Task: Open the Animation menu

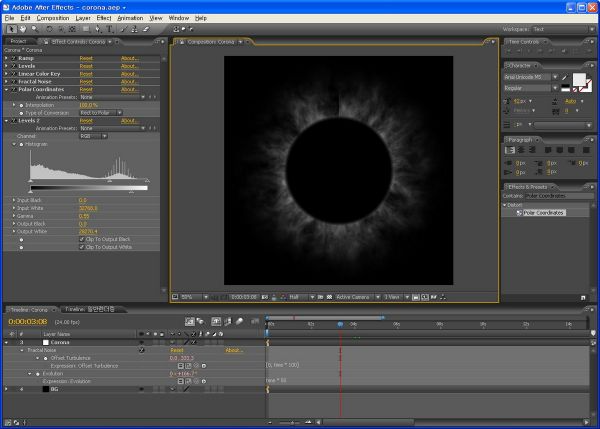Action: coord(130,18)
